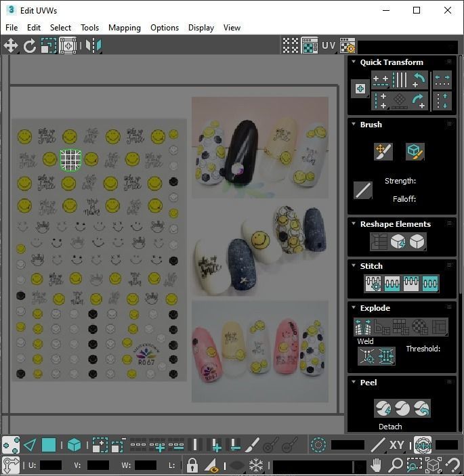Select the Rotate subobject tool
This screenshot has height=476, width=464.
point(30,46)
